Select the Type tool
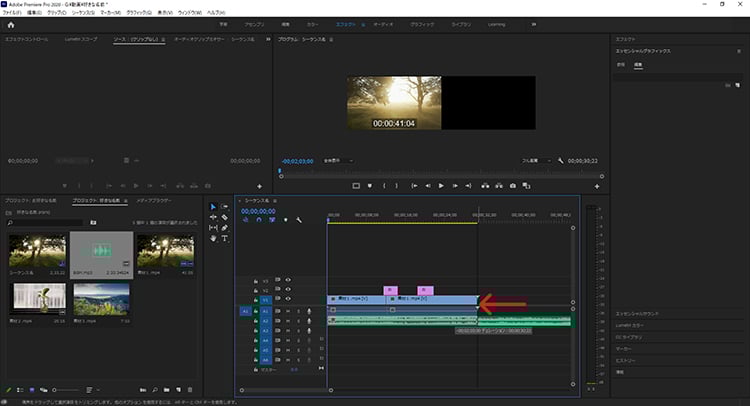750x406 pixels. click(224, 238)
